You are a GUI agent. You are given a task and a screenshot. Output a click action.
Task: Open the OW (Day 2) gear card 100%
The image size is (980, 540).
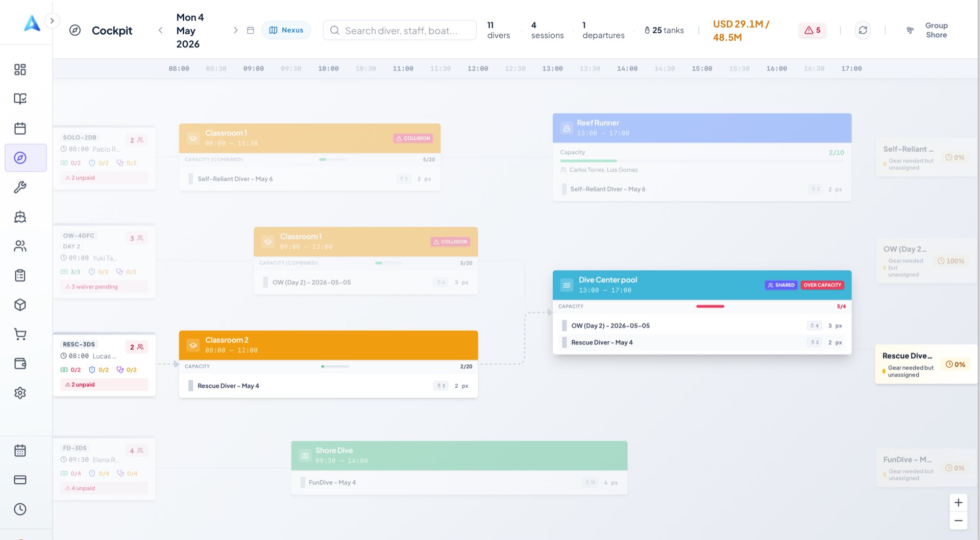[926, 261]
